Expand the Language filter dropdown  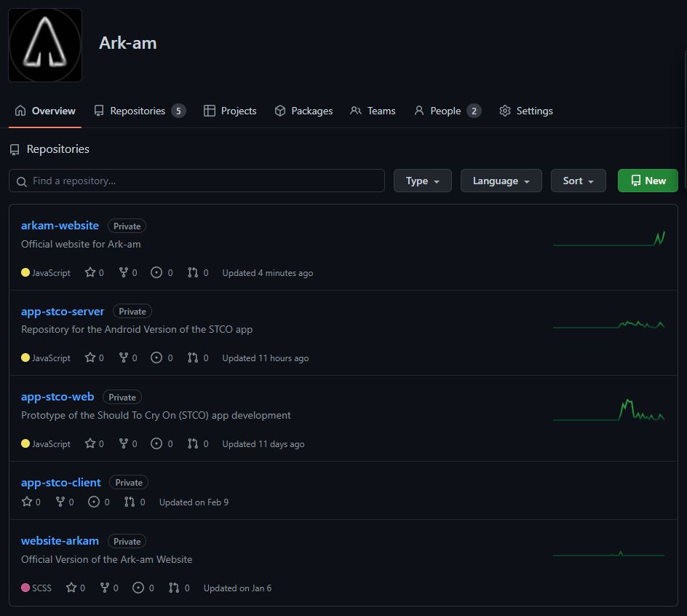tap(501, 181)
